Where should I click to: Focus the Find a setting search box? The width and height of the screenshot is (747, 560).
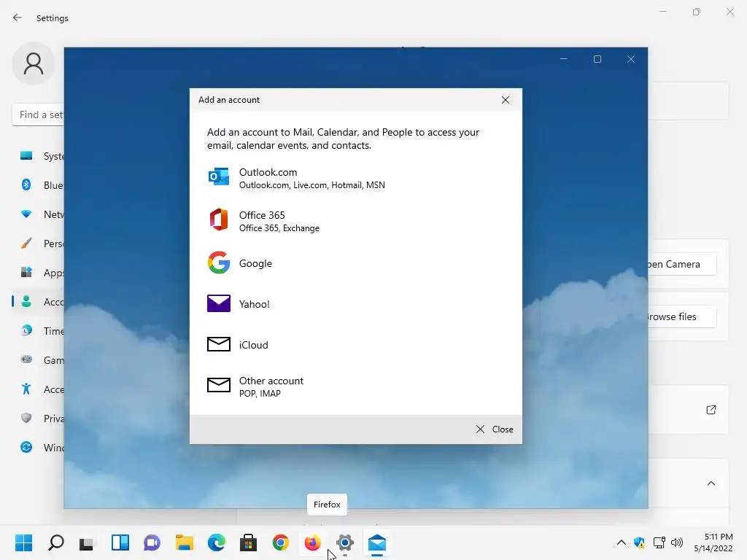(x=38, y=114)
